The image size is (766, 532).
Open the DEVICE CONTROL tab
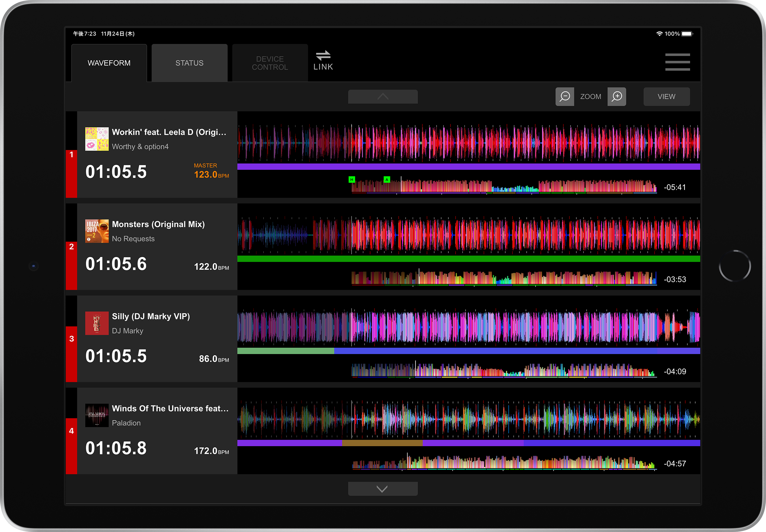(x=270, y=63)
